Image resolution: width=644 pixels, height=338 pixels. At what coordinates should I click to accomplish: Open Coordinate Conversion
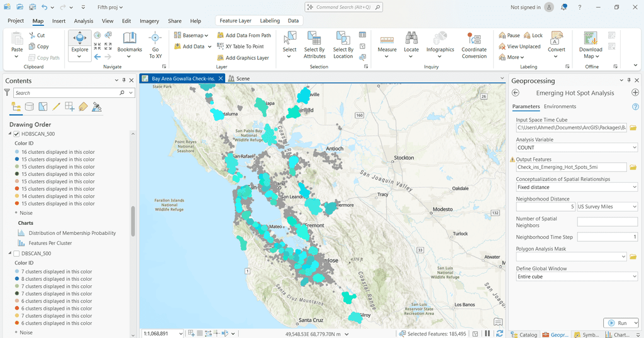coord(474,45)
